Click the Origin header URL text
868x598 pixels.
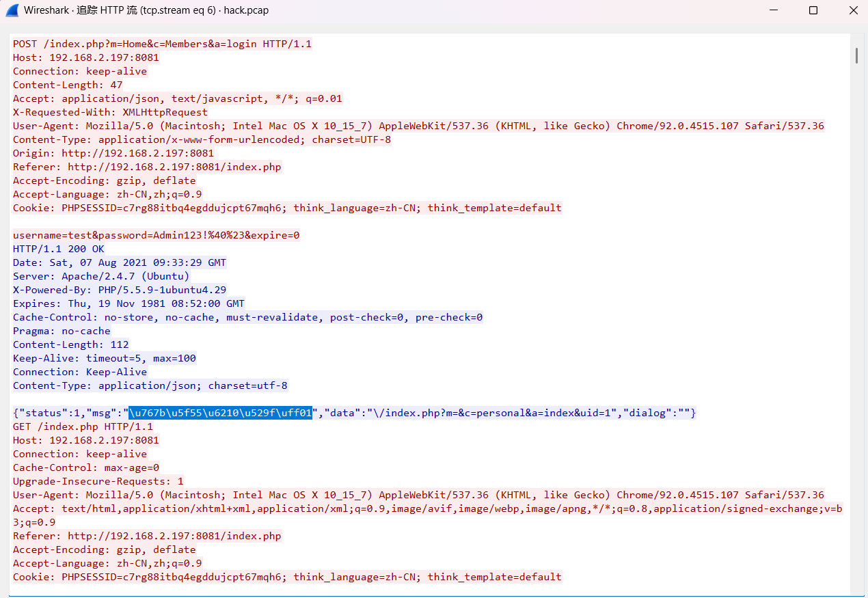click(x=137, y=153)
